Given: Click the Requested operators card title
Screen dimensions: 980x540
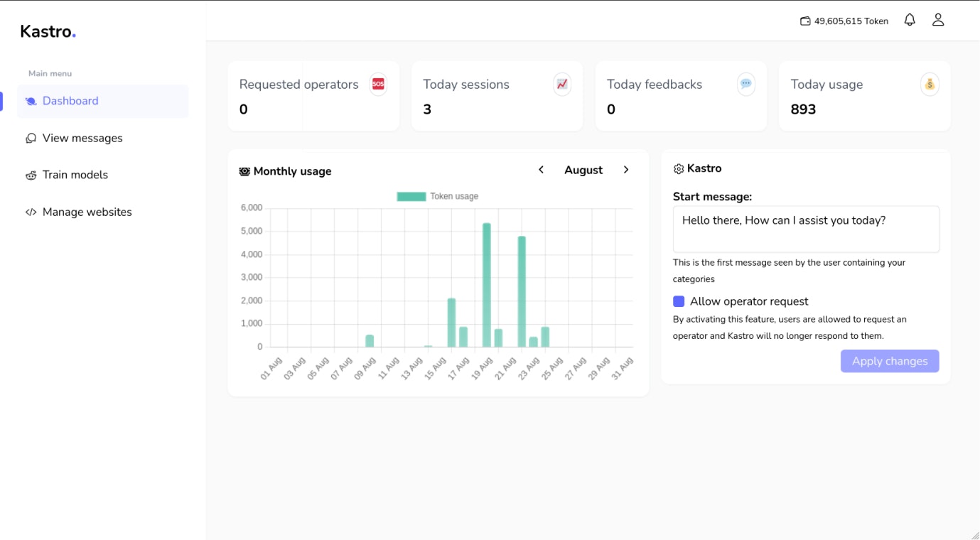Looking at the screenshot, I should pos(299,85).
